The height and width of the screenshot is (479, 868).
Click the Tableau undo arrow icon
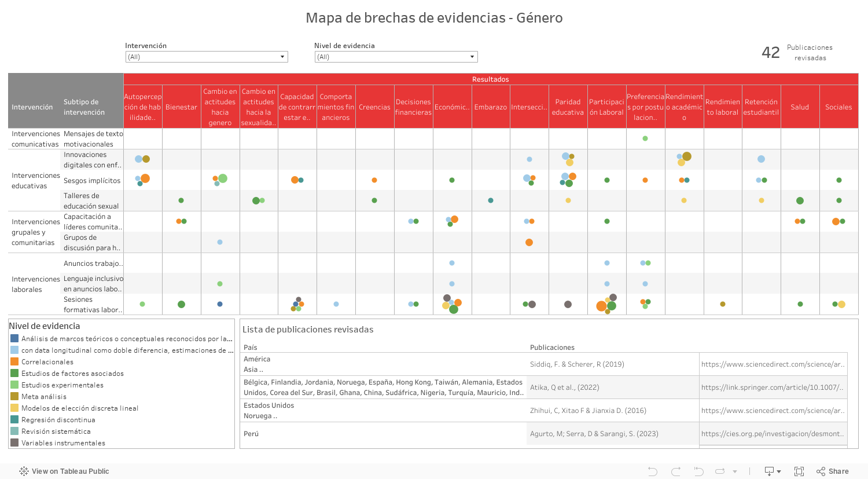click(x=653, y=471)
